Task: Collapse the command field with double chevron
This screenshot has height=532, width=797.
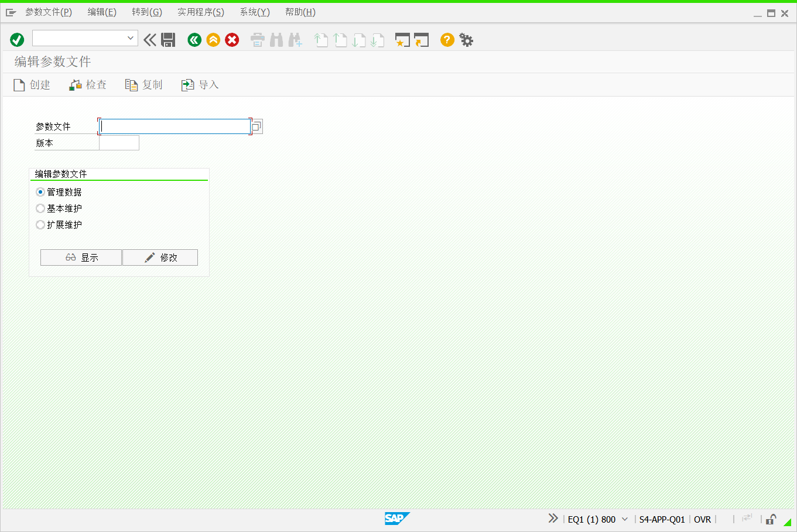Action: click(150, 40)
